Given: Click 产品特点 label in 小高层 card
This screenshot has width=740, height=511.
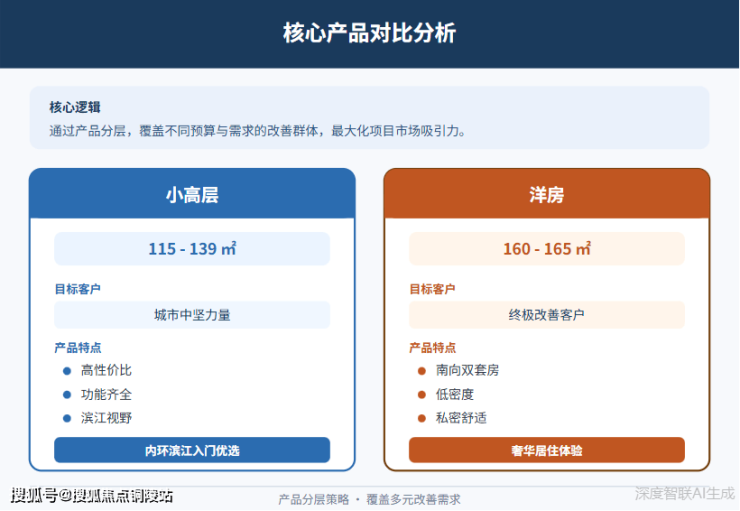Looking at the screenshot, I should [x=77, y=348].
